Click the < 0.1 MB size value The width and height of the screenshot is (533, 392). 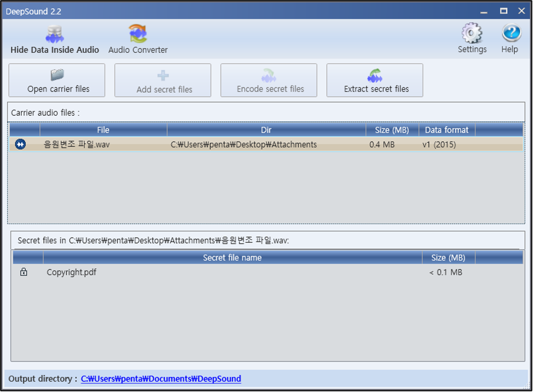(x=446, y=272)
